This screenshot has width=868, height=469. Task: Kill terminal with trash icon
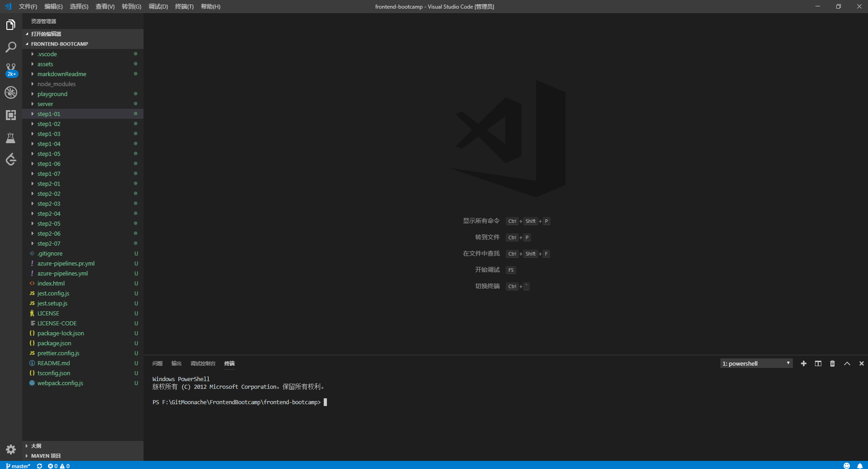coord(832,363)
